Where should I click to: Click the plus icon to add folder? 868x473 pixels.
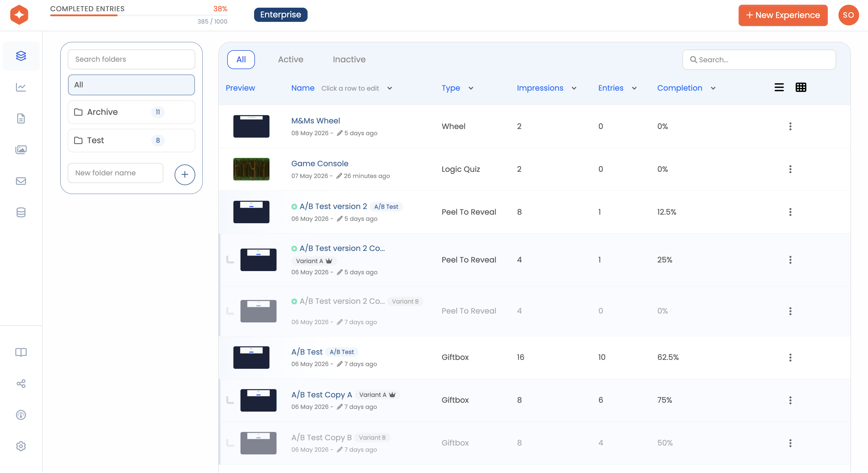(x=185, y=175)
